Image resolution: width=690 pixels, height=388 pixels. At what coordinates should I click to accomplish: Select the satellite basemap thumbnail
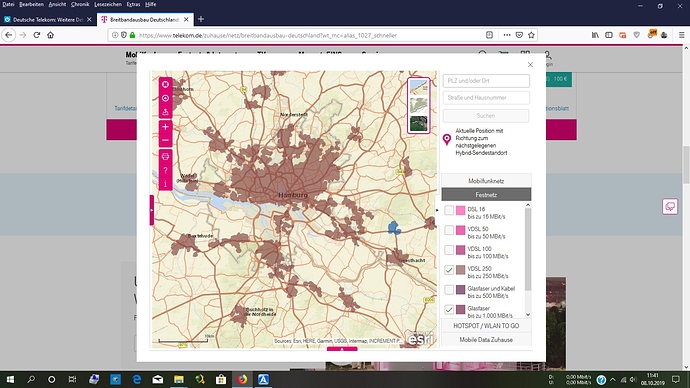418,124
